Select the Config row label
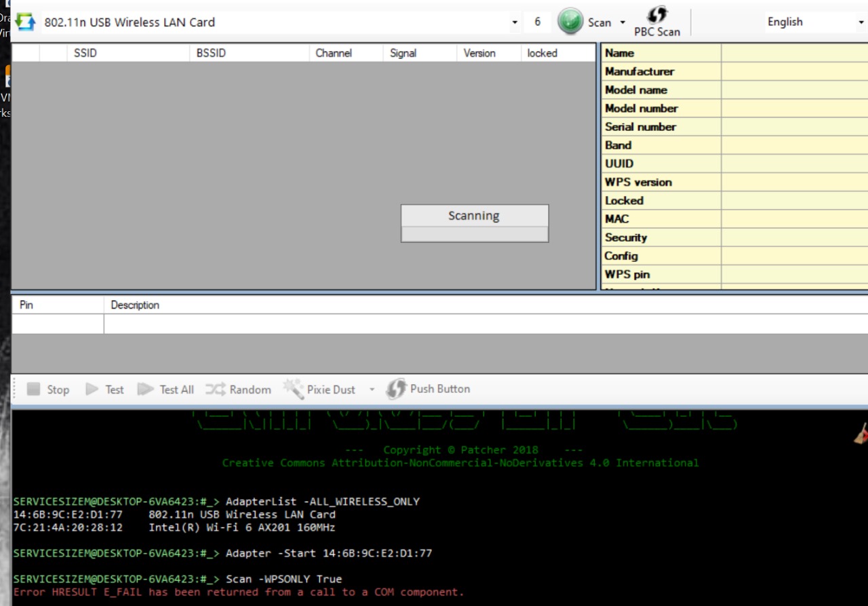 coord(621,256)
